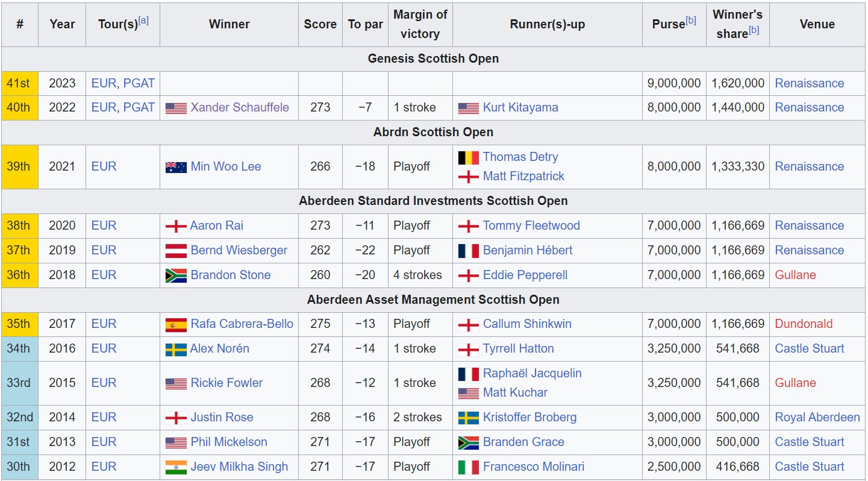Click the Indian flag beside Jeev Milkha Singh
Screen dimensions: 868x481
176,467
